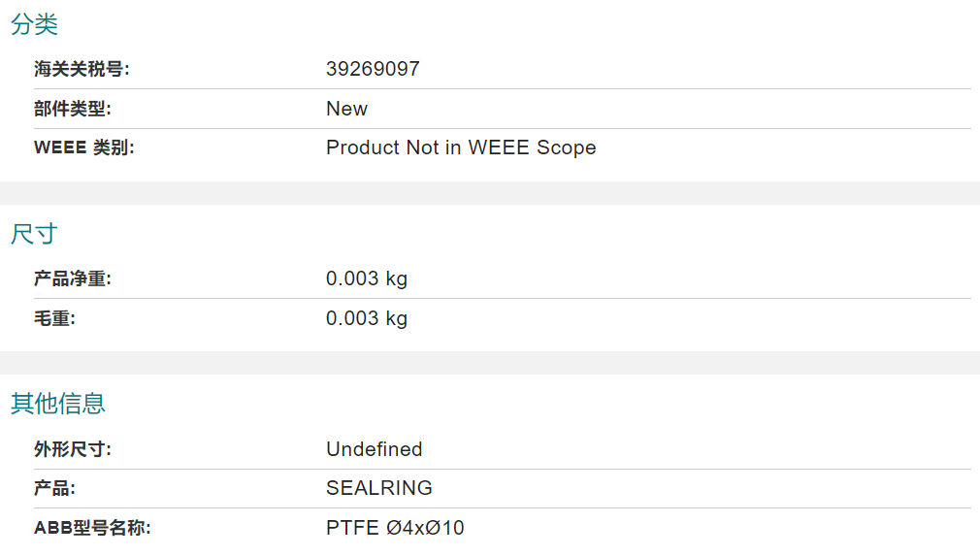Click the Undefined dimension value

[x=375, y=449]
